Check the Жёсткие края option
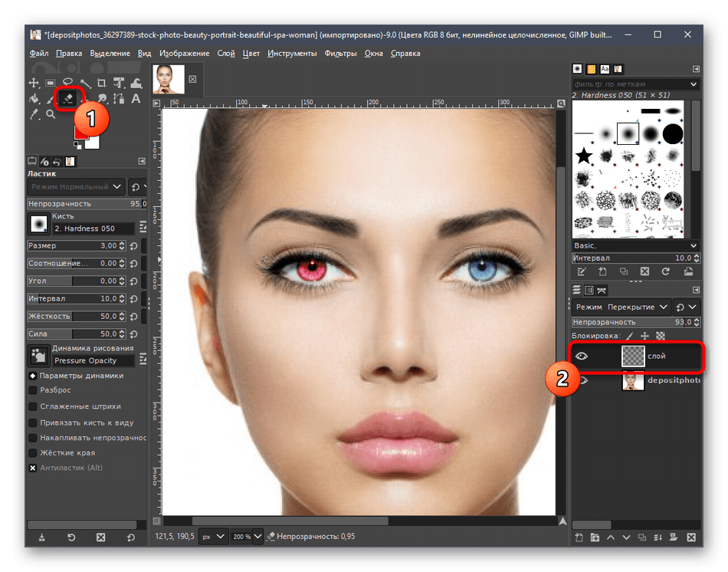Viewport: 728px width, 572px height. pos(33,452)
